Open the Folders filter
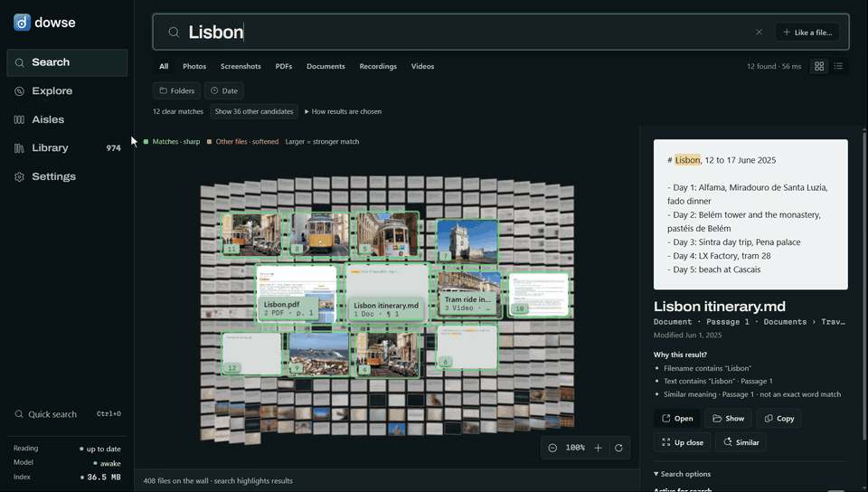 click(x=176, y=90)
